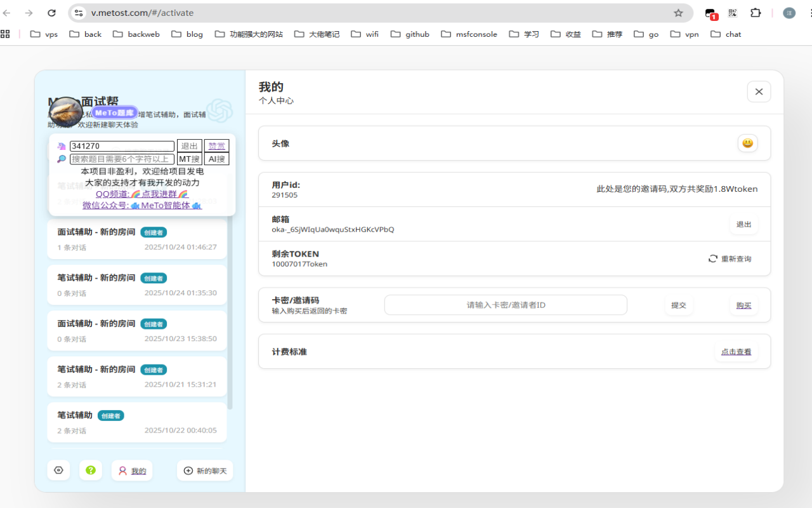The image size is (812, 508).
Task: Click the 重新查询 refresh icon
Action: (713, 259)
